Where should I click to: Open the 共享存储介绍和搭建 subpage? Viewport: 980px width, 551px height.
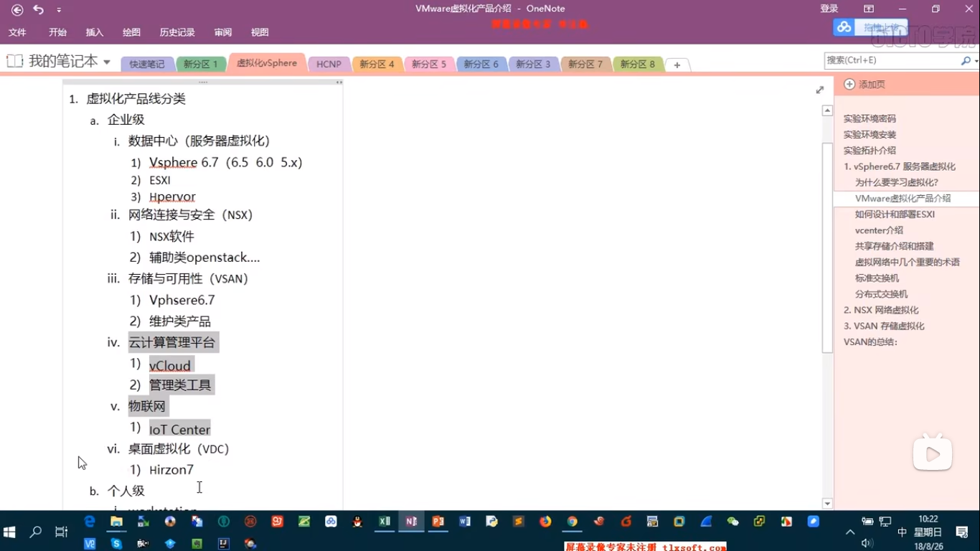[x=895, y=246]
